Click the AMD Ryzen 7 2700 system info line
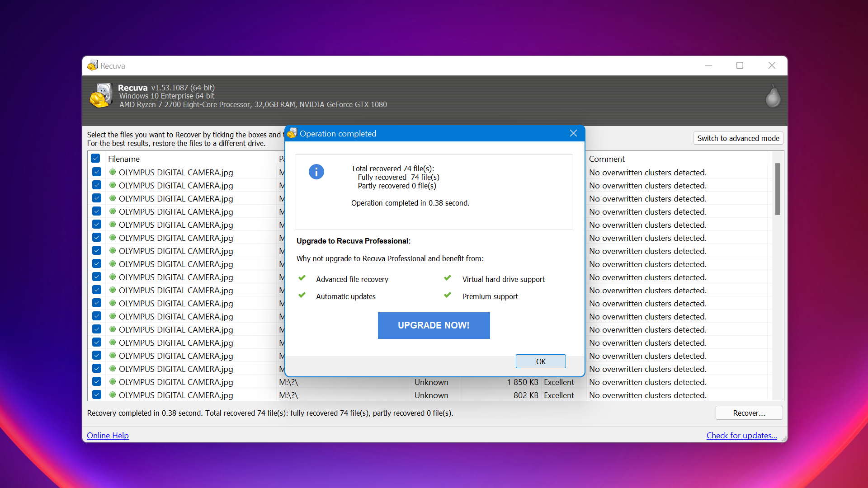868x488 pixels. point(253,104)
